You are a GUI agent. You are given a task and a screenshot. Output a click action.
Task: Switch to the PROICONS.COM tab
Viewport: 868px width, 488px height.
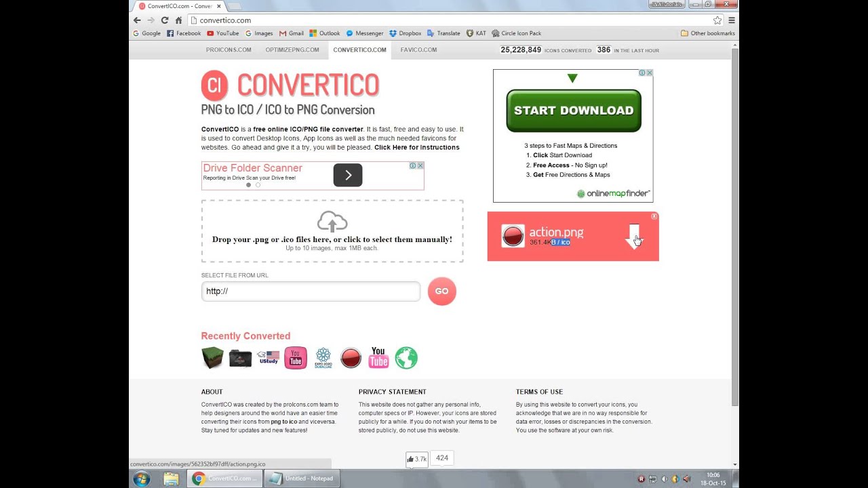(x=229, y=49)
